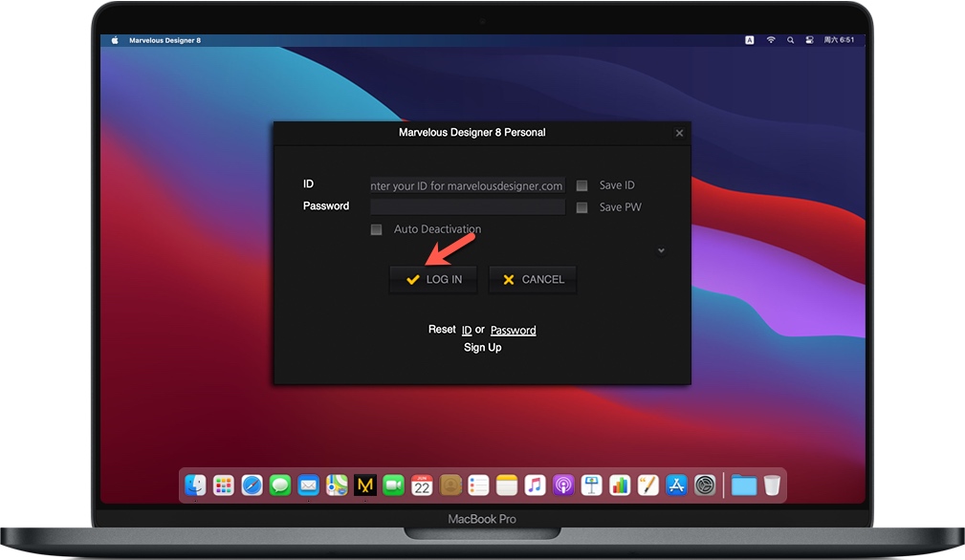The width and height of the screenshot is (965, 560).
Task: Launch Safari from the Dock
Action: (252, 485)
